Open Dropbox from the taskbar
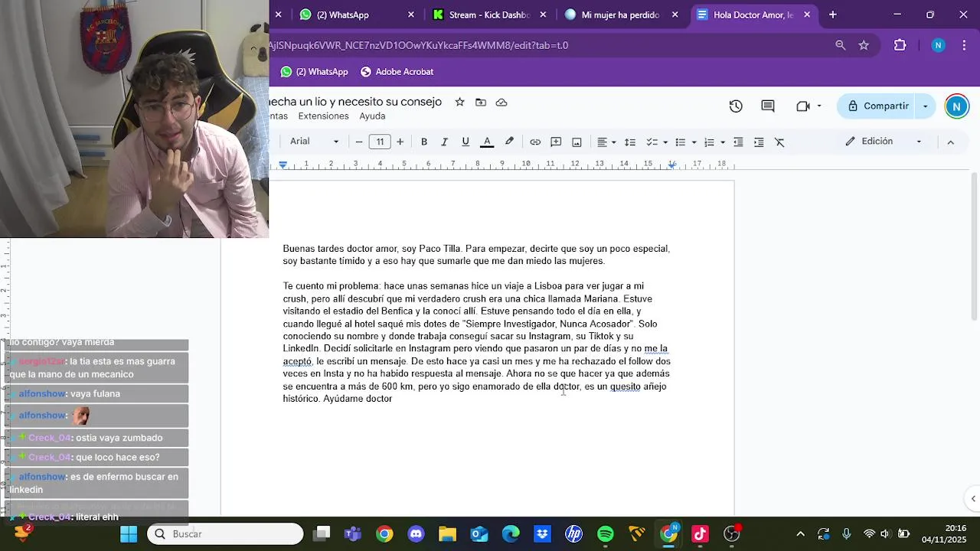This screenshot has width=980, height=551. click(x=542, y=533)
